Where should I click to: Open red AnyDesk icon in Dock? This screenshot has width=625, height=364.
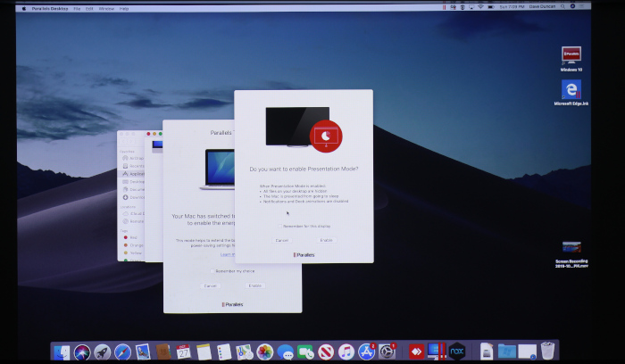pyautogui.click(x=416, y=352)
